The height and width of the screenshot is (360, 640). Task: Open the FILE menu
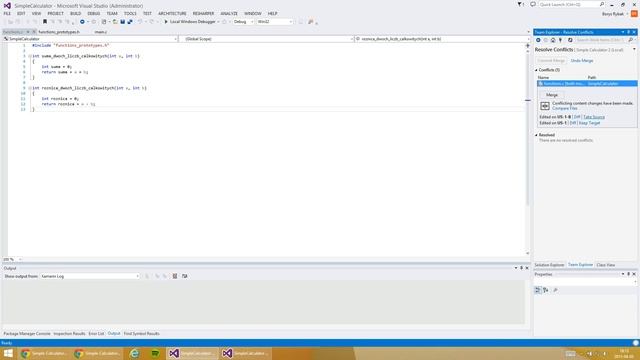pyautogui.click(x=7, y=13)
